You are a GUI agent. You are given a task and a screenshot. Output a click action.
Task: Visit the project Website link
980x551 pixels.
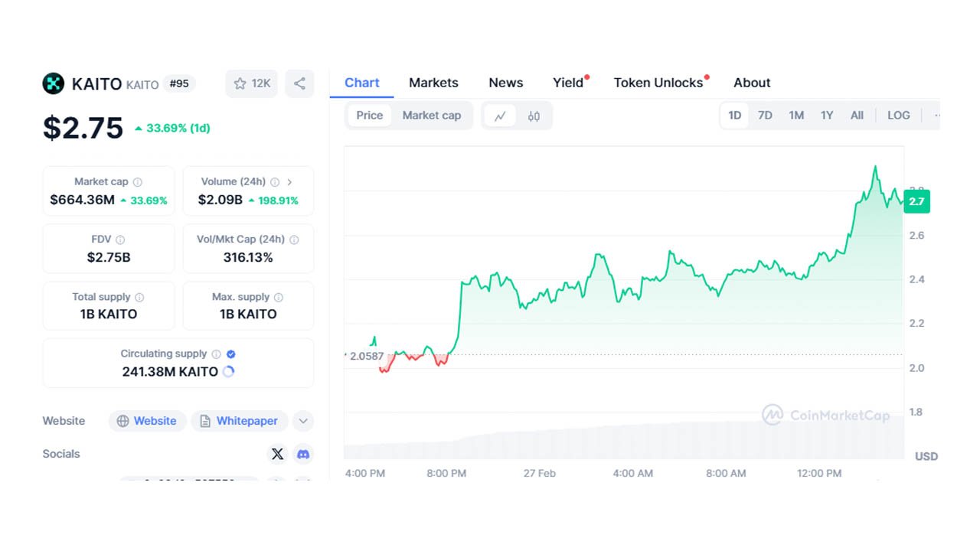147,421
